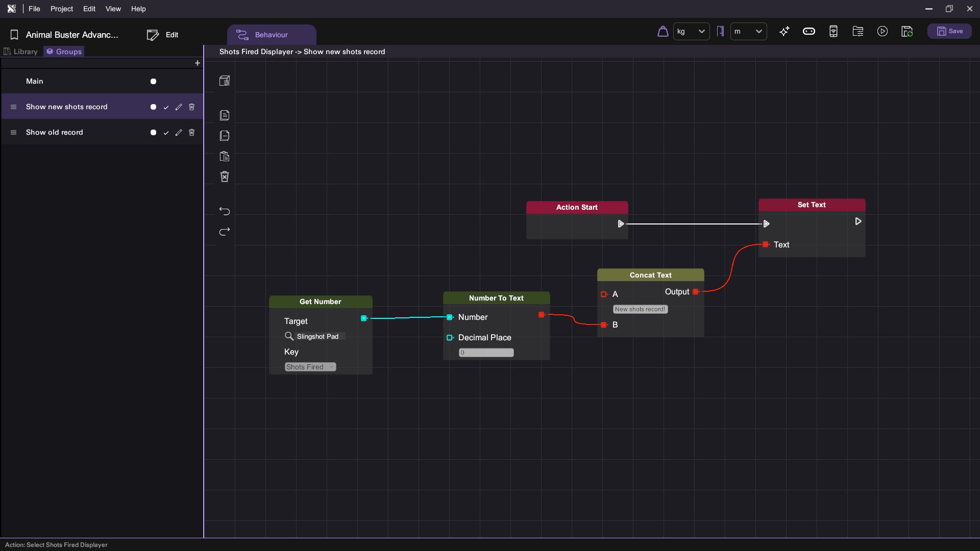Open the kg mass unit dropdown
980x551 pixels.
[x=691, y=32]
